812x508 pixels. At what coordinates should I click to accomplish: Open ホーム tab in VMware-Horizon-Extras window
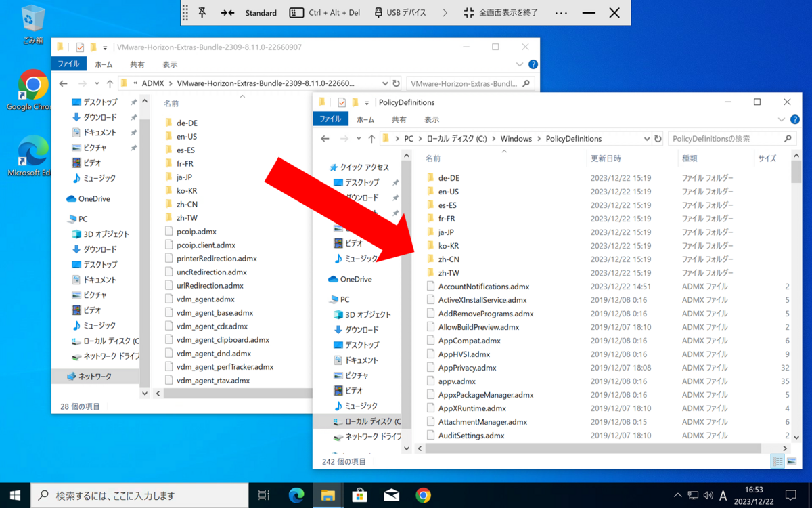pos(104,64)
